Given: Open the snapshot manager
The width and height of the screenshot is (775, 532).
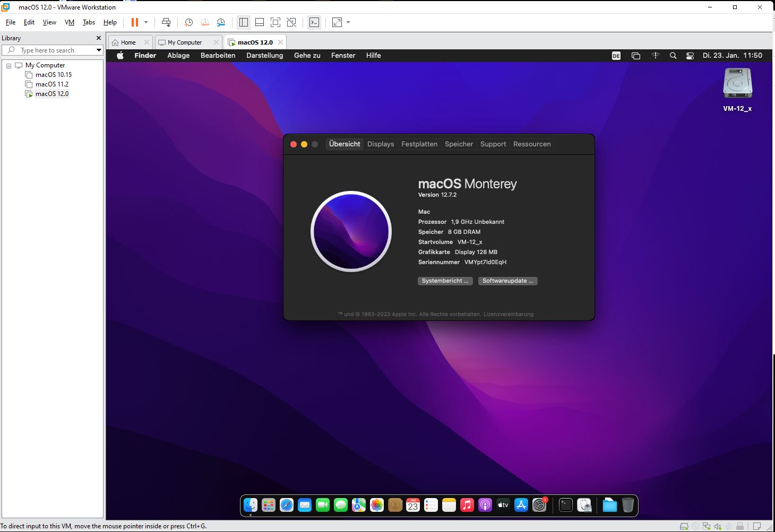Looking at the screenshot, I should tap(221, 22).
